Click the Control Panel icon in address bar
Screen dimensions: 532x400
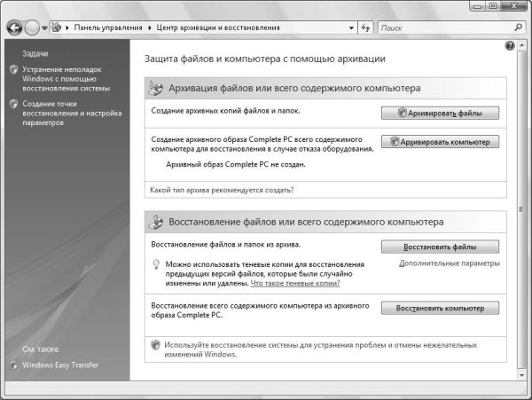57,27
